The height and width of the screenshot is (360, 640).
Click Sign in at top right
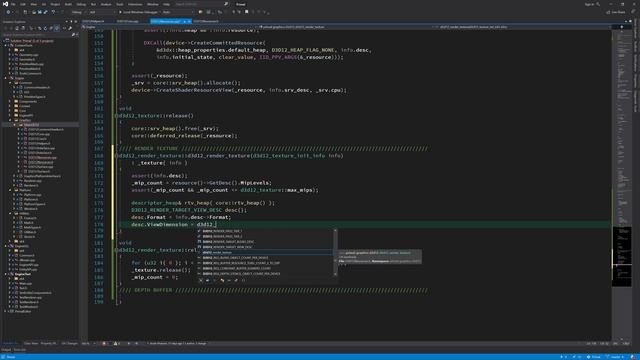[x=589, y=4]
